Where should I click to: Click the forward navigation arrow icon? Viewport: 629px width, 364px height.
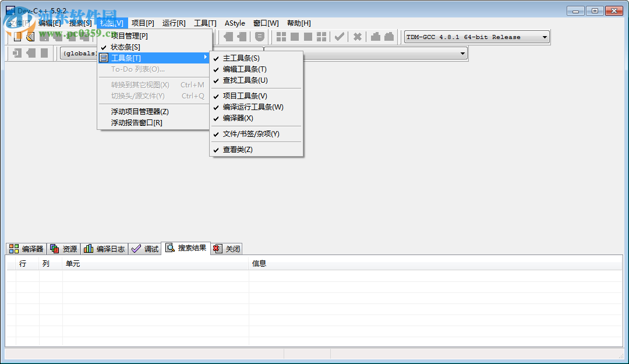tap(241, 37)
